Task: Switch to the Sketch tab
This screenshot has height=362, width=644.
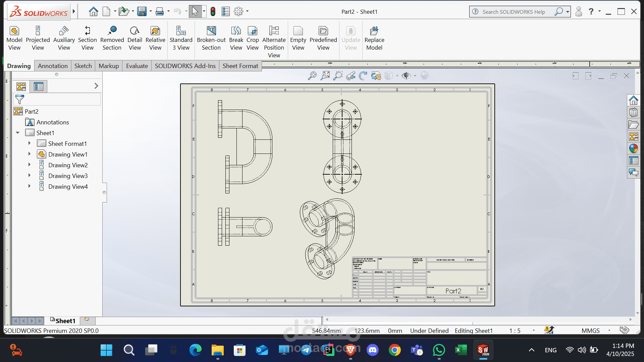Action: (83, 66)
